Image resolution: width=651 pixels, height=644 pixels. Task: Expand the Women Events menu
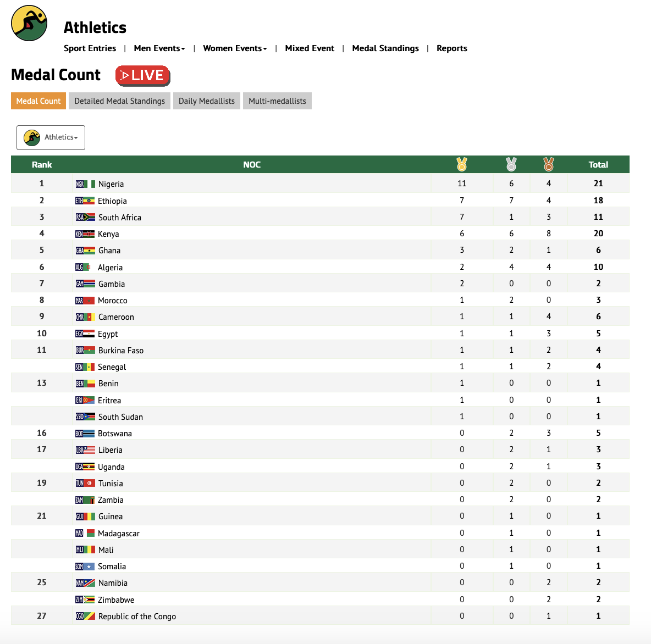pos(235,48)
